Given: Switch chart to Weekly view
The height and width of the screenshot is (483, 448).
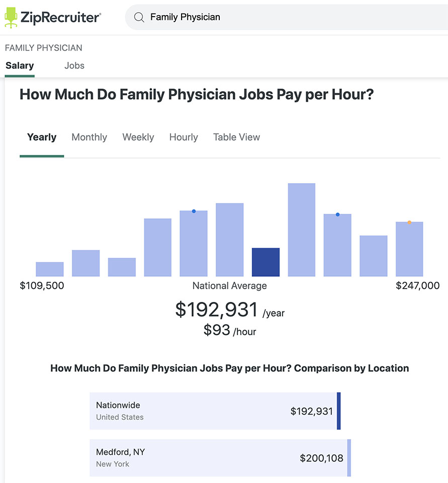Looking at the screenshot, I should (x=138, y=137).
